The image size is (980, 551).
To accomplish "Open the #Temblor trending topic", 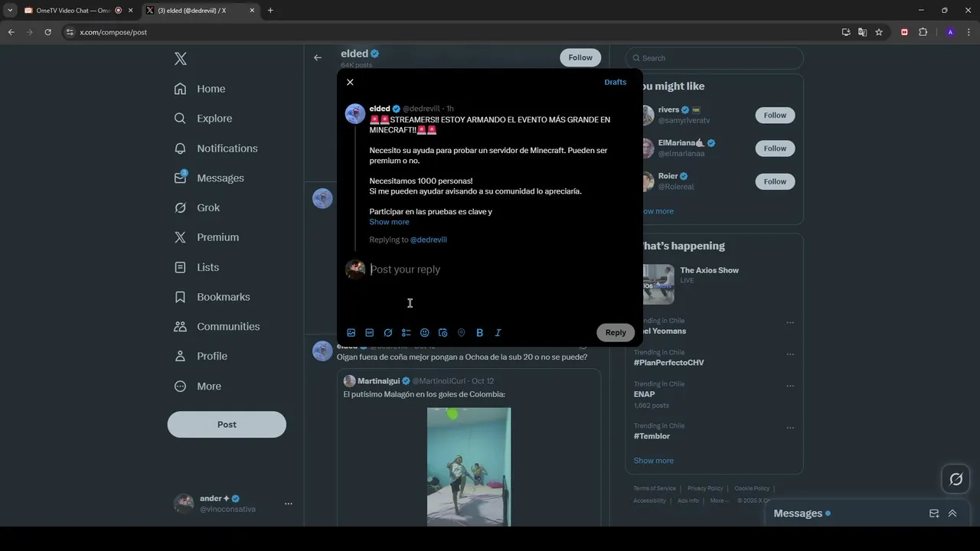I will point(652,436).
